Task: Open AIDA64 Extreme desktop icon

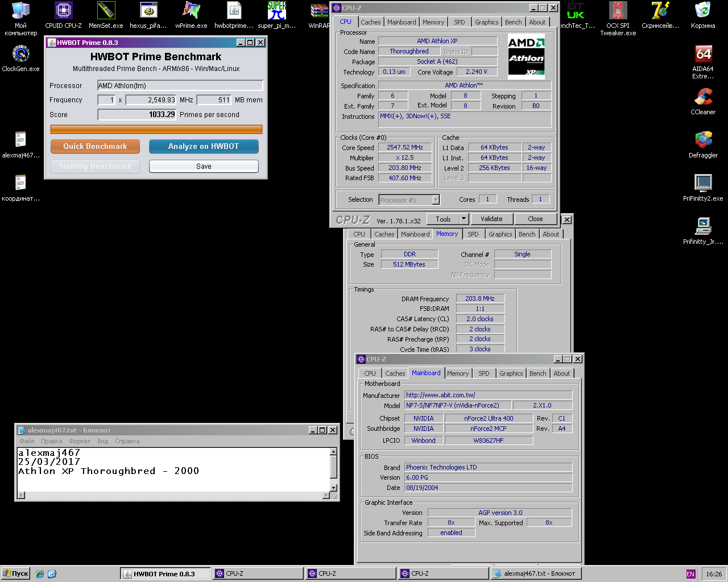Action: point(703,62)
